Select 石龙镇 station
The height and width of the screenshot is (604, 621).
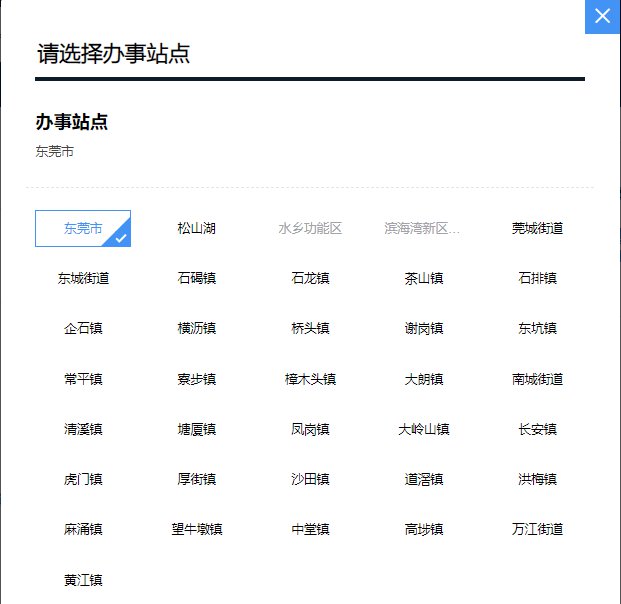tap(310, 278)
